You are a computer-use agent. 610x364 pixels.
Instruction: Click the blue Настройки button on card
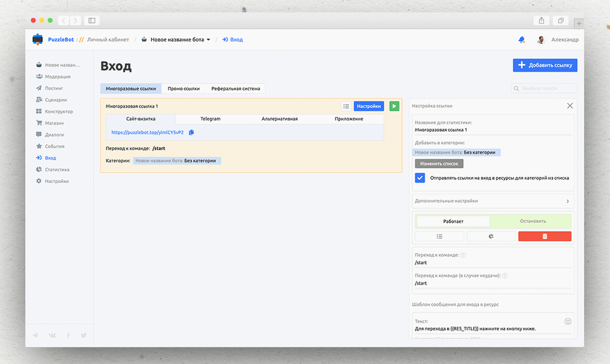pyautogui.click(x=369, y=106)
